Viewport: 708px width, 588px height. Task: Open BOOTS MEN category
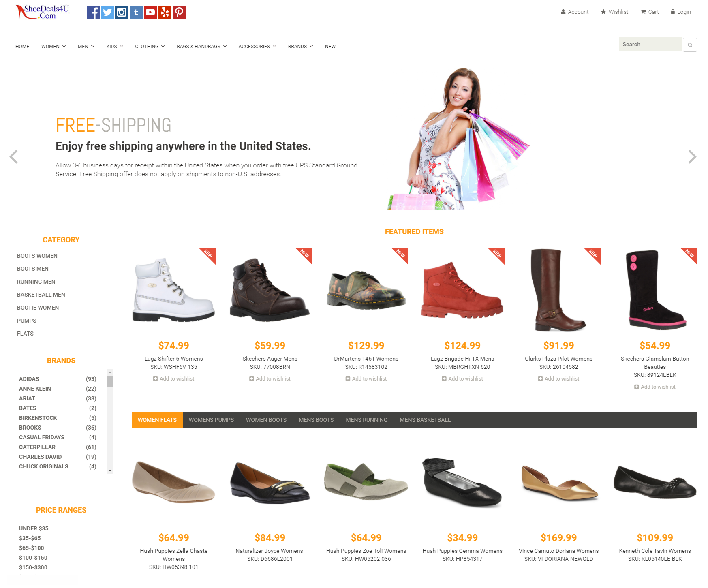click(33, 269)
